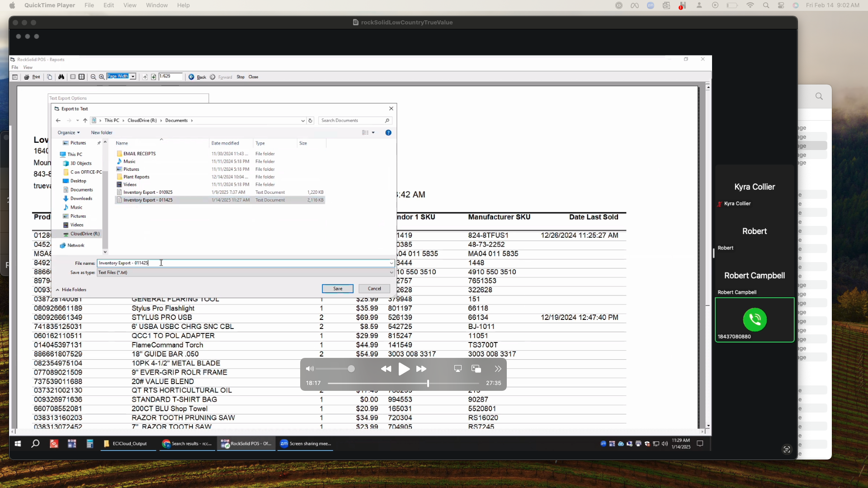Viewport: 868px width, 488px height.
Task: Toggle picture-in-picture in the player controls
Action: [x=476, y=369]
